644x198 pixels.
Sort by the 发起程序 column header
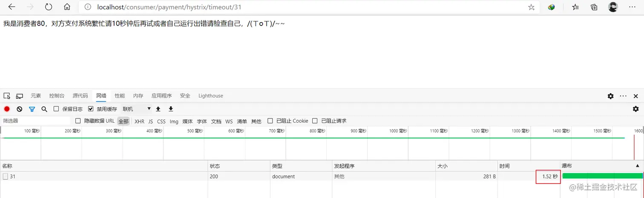click(x=384, y=166)
